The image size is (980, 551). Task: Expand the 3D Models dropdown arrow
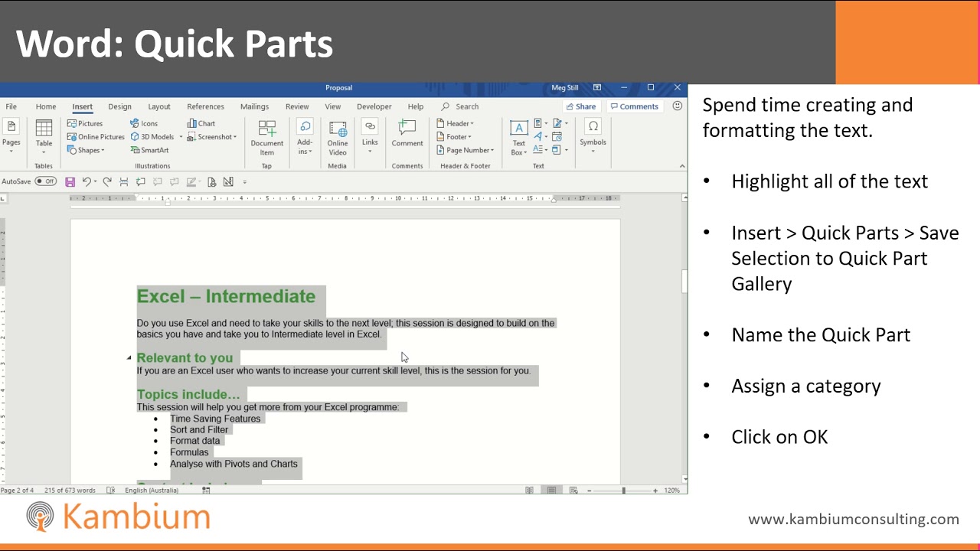pos(181,137)
